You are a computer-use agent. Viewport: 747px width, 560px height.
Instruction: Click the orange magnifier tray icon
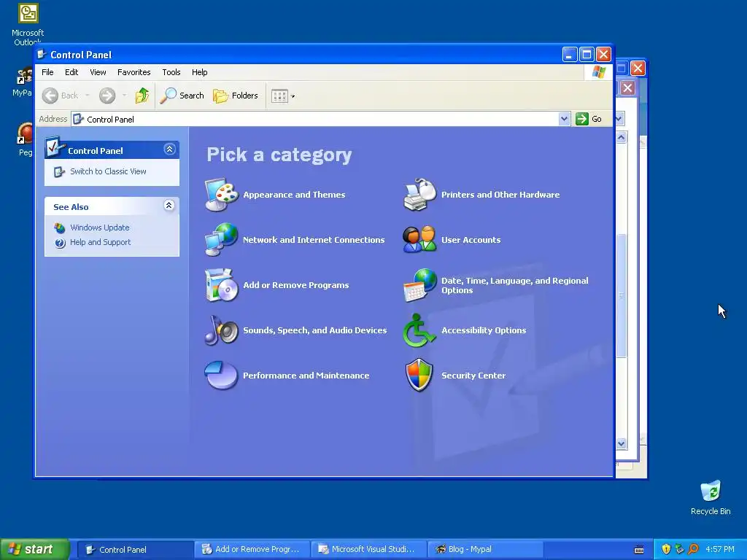pyautogui.click(x=693, y=549)
